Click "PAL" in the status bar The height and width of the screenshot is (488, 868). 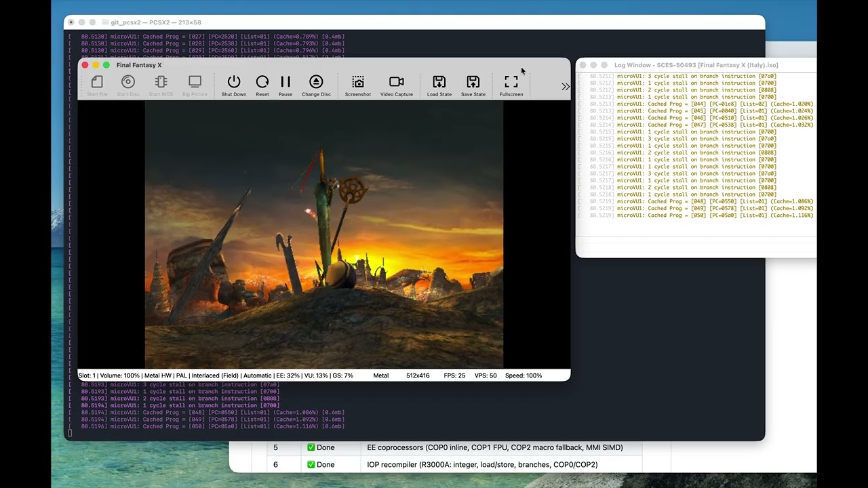[182, 375]
